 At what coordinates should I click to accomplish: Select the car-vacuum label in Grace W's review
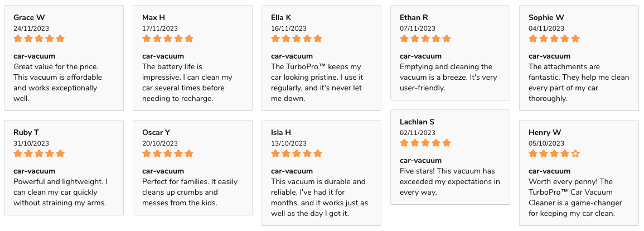pyautogui.click(x=34, y=56)
